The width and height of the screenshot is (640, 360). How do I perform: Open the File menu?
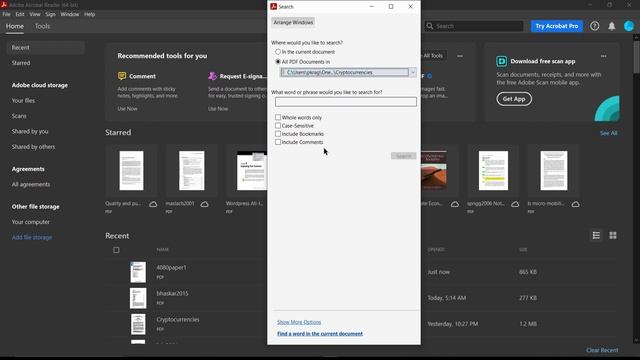(7, 14)
